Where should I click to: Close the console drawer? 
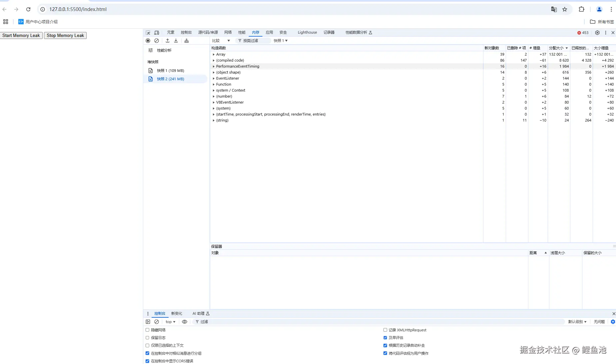point(614,314)
